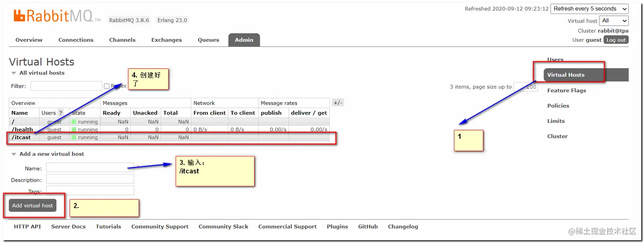Open the / virtual host link

[13, 122]
